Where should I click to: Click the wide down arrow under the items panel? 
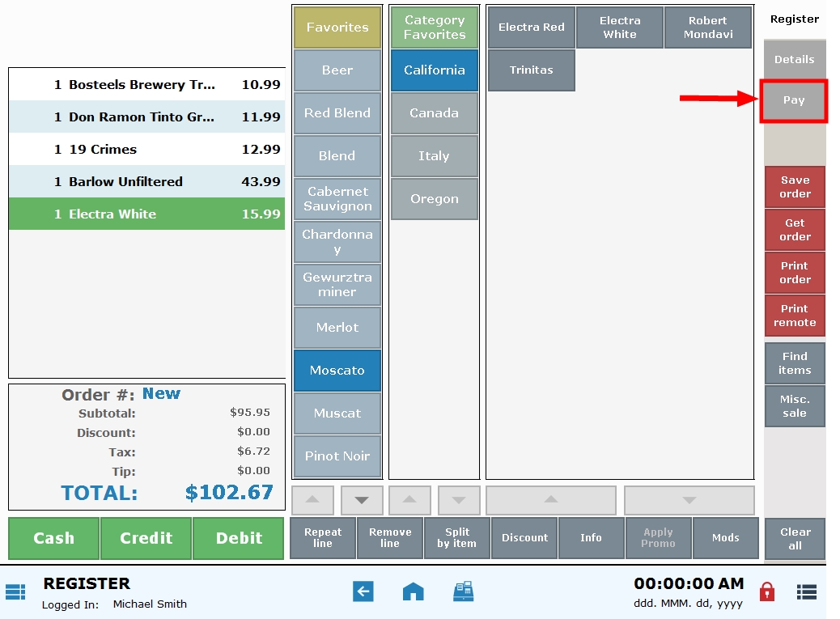(x=689, y=500)
